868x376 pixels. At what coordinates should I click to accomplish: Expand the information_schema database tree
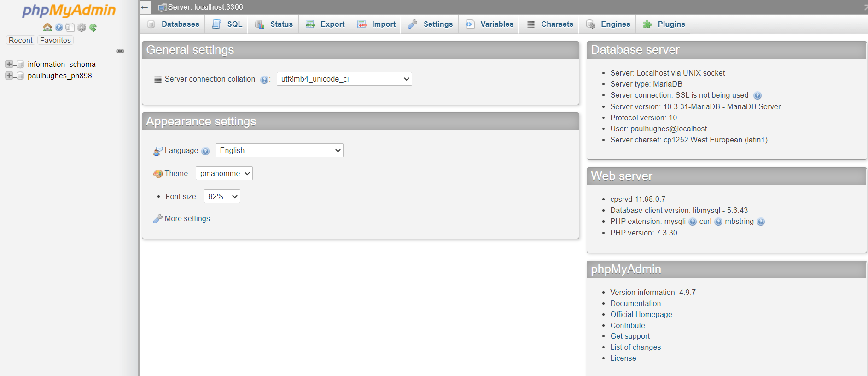[9, 64]
